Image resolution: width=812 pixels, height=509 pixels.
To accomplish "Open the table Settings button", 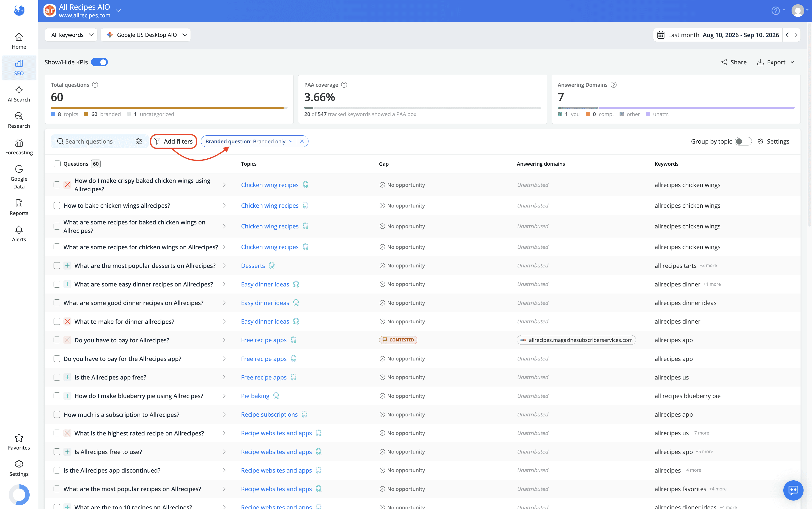I will click(773, 141).
